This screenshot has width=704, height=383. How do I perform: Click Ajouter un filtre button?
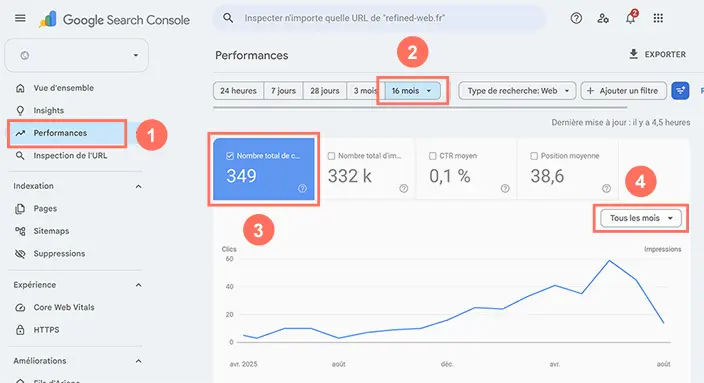pyautogui.click(x=623, y=91)
